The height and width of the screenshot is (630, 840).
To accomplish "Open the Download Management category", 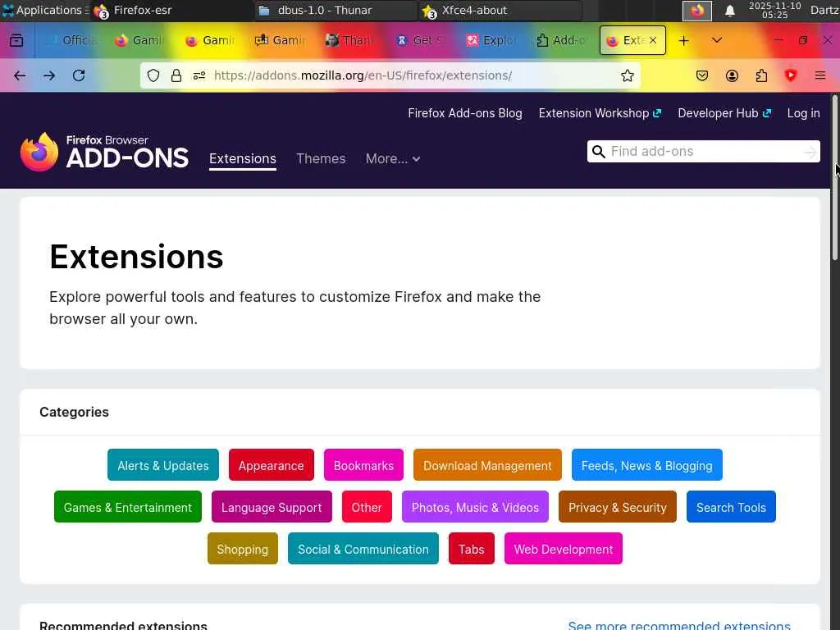I will pos(487,465).
